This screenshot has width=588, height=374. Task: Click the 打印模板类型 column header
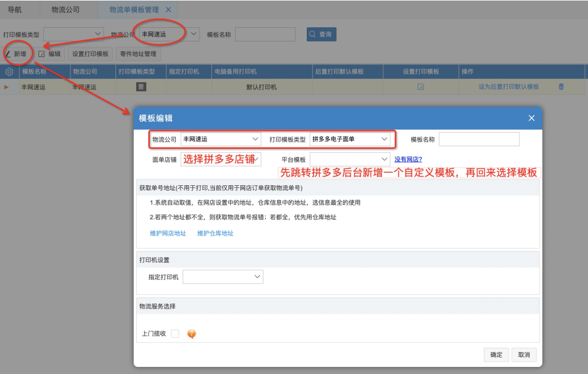pos(140,72)
